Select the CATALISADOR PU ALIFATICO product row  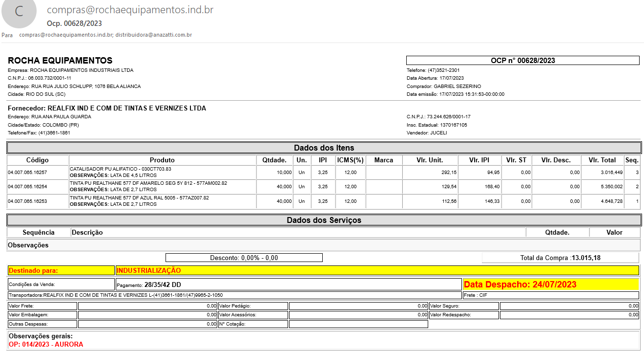[x=162, y=172]
